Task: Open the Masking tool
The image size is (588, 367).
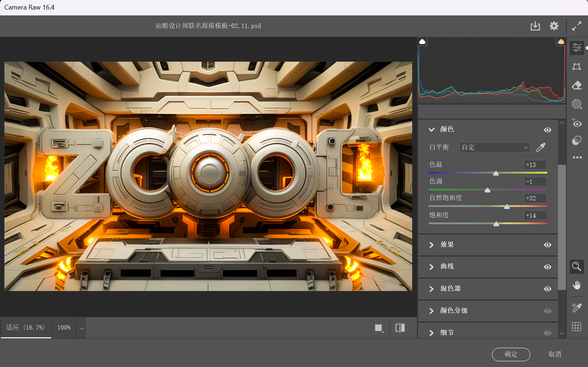Action: [x=577, y=104]
